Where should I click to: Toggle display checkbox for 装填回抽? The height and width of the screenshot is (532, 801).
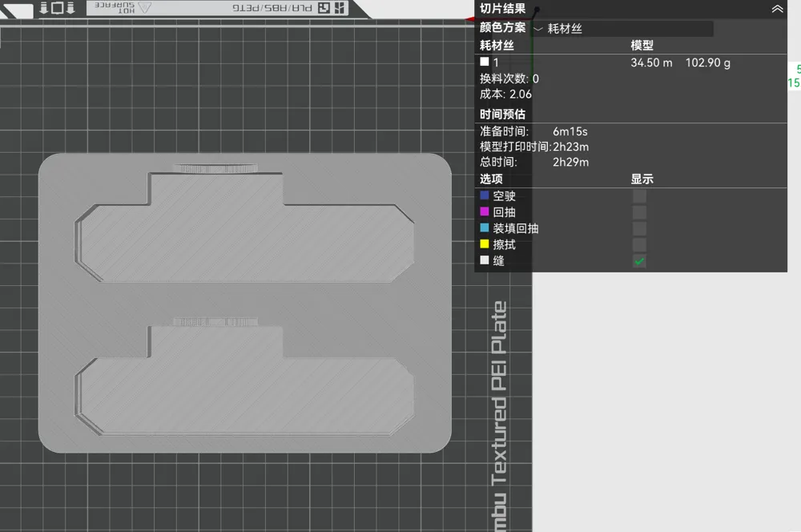point(639,228)
